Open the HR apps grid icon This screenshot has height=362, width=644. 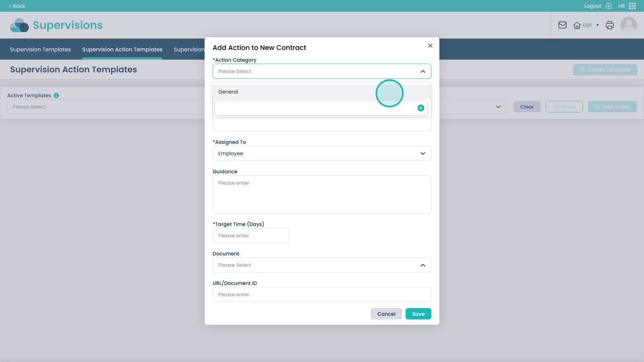(632, 6)
